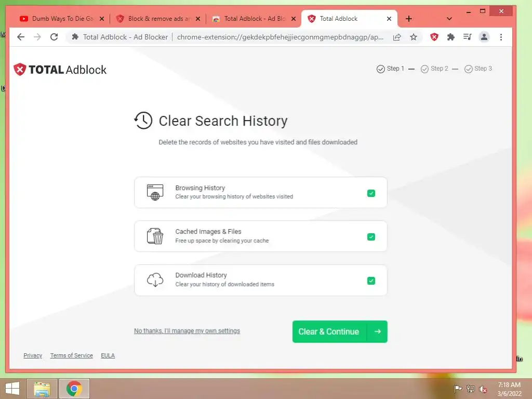This screenshot has height=399, width=532.
Task: Click No thanks, I'll manage my own settings
Action: tap(187, 331)
